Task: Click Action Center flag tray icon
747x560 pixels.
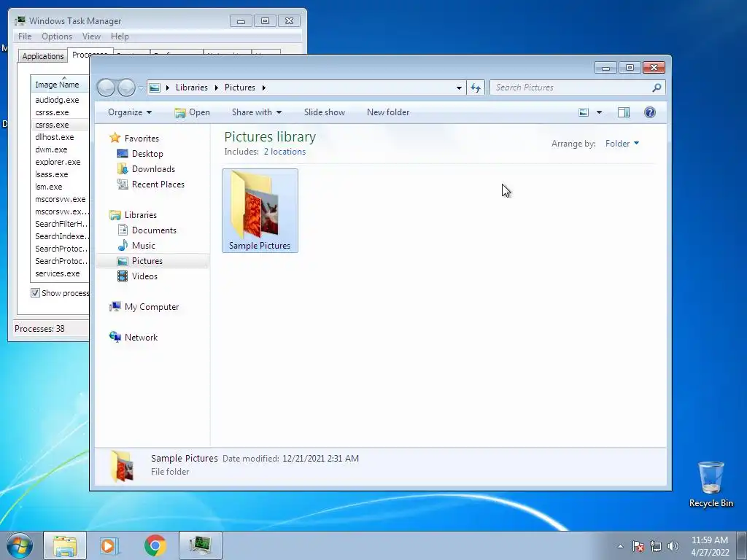Action: pyautogui.click(x=638, y=546)
